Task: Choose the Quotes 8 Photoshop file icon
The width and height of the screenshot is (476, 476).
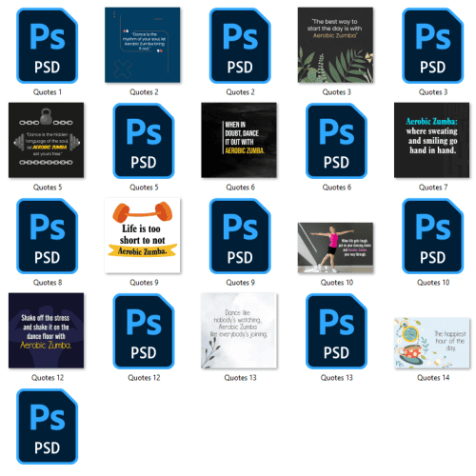Action: click(x=47, y=236)
